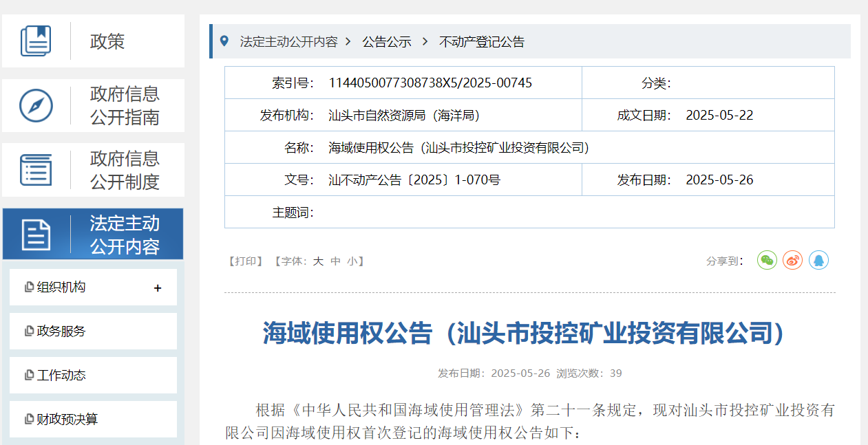Image resolution: width=868 pixels, height=445 pixels.
Task: Click the 海域使用权公告 article title heading
Action: tap(524, 334)
